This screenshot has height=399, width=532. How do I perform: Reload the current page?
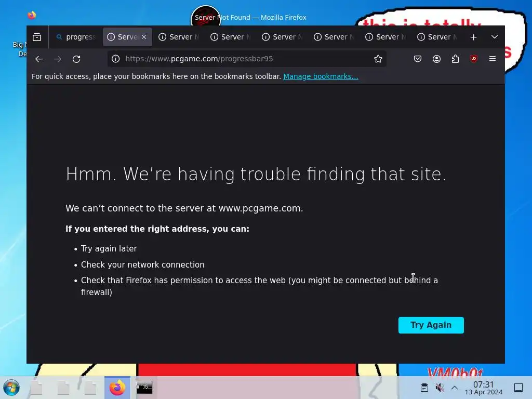pyautogui.click(x=76, y=59)
